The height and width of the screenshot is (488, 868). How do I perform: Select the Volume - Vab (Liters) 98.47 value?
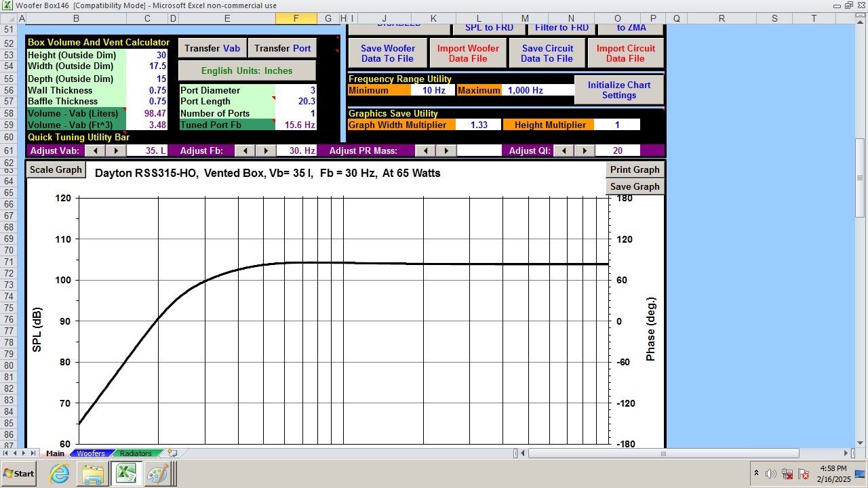click(147, 113)
